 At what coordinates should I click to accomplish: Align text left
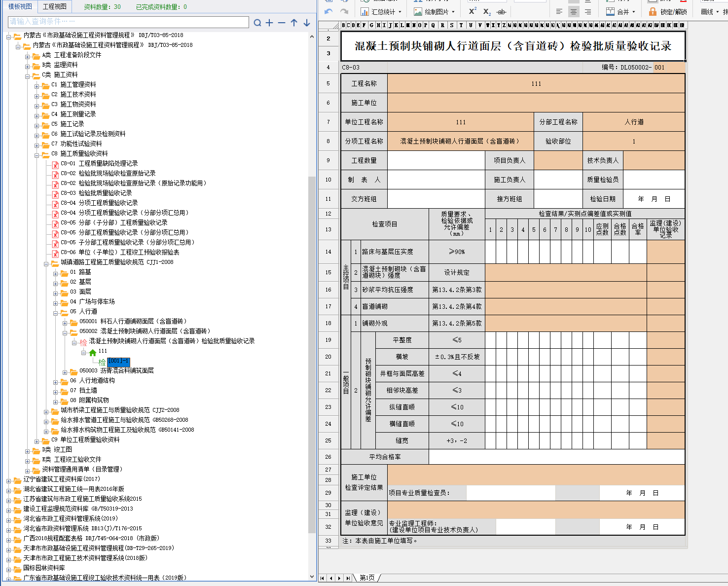[x=559, y=11]
